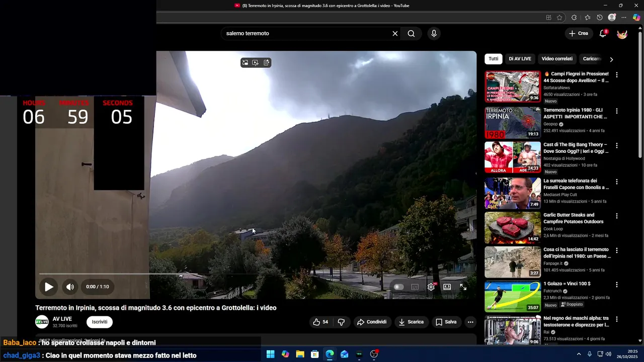Screen dimensions: 644x362
Task: Open options for Campi Flegrei video
Action: click(x=617, y=74)
